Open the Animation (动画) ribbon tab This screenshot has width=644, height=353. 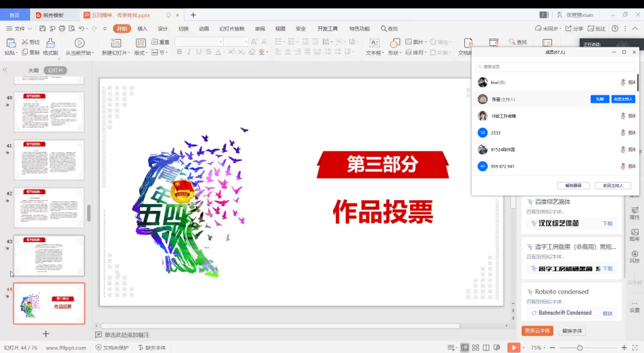203,29
